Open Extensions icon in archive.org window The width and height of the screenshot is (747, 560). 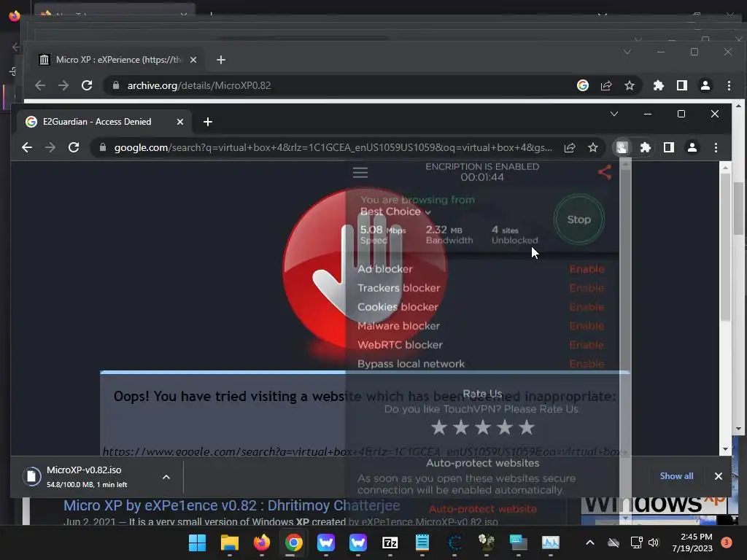pyautogui.click(x=659, y=85)
